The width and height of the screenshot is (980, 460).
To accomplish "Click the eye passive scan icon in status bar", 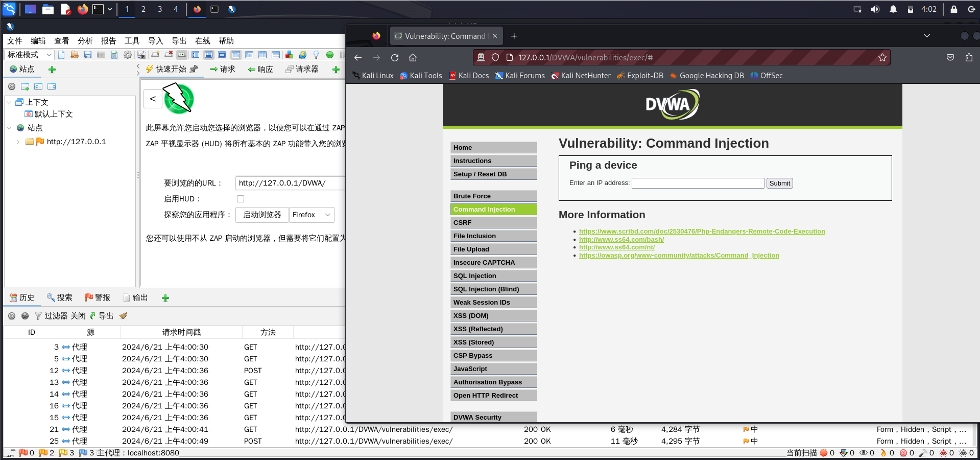I will coord(864,453).
